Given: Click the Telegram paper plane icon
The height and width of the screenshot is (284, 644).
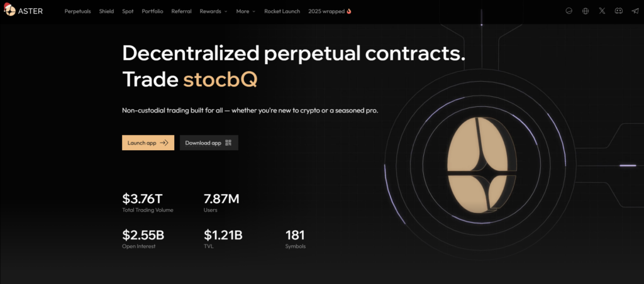Looking at the screenshot, I should pos(635,11).
